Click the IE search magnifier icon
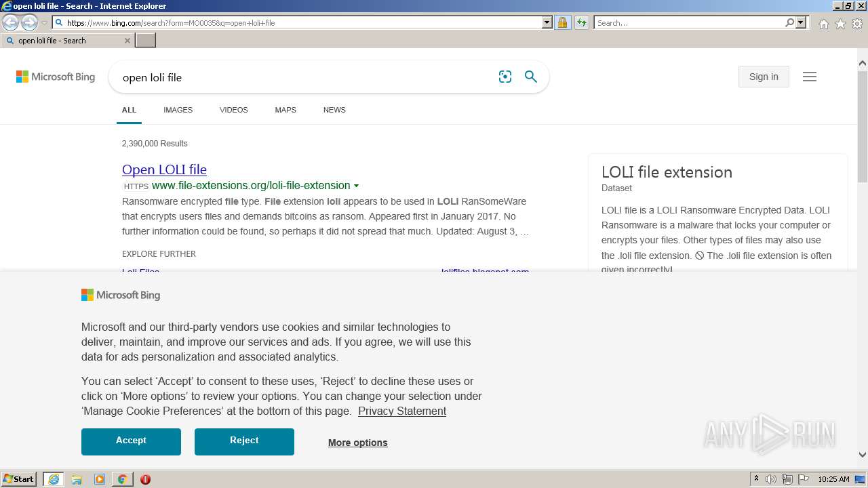 click(x=789, y=22)
